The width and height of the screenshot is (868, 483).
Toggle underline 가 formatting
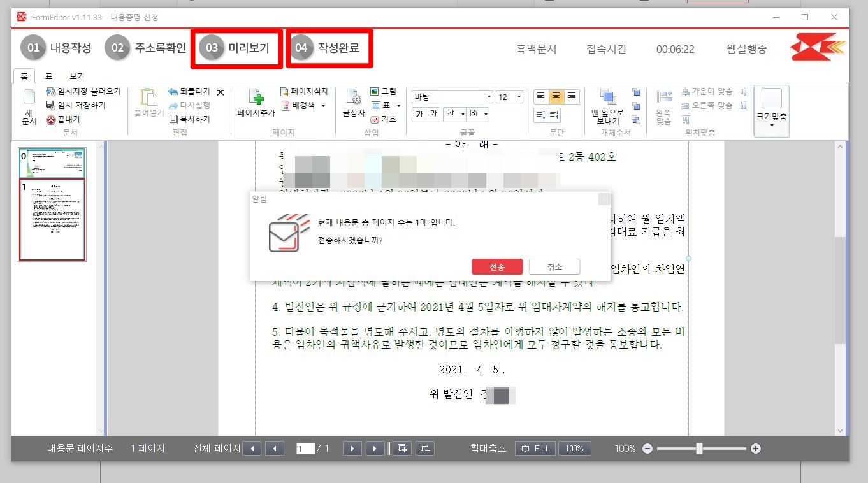point(433,114)
